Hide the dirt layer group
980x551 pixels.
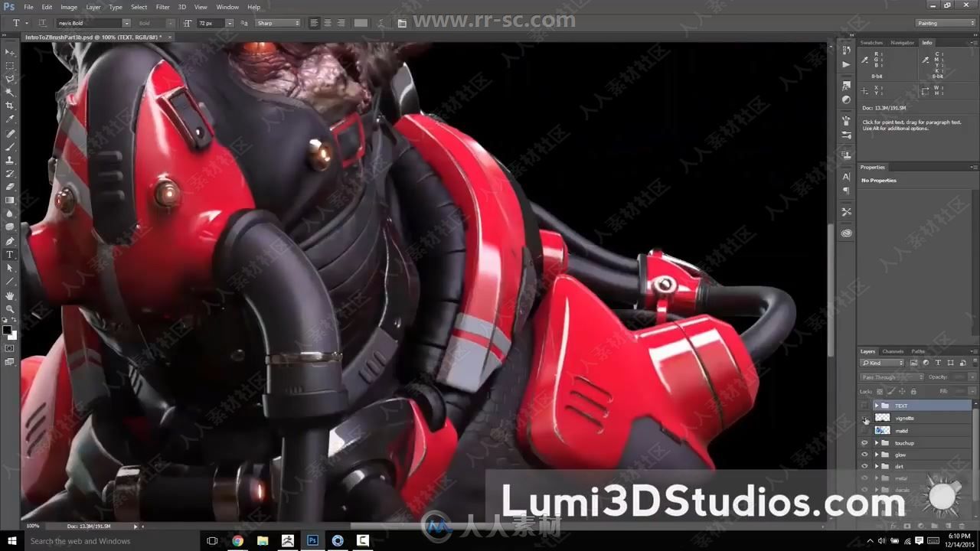tap(864, 466)
